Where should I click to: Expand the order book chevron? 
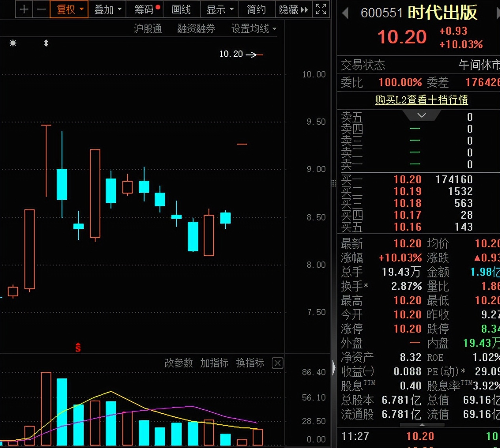pyautogui.click(x=421, y=115)
